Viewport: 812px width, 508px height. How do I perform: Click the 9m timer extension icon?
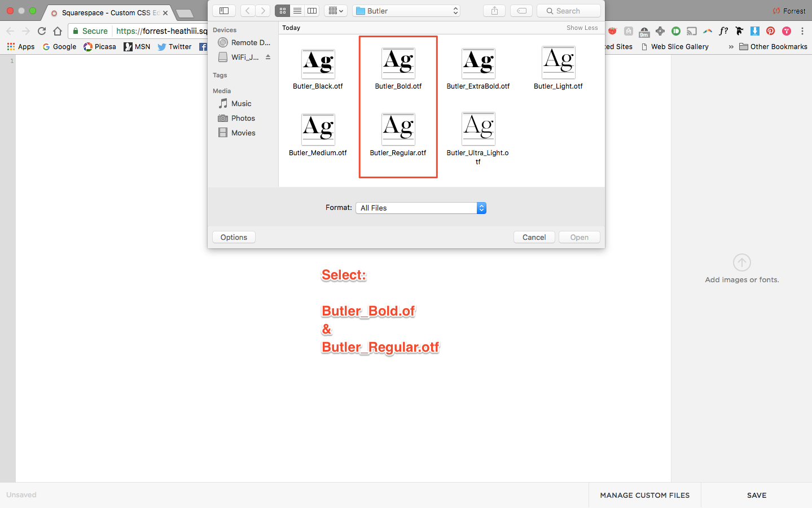coord(644,32)
